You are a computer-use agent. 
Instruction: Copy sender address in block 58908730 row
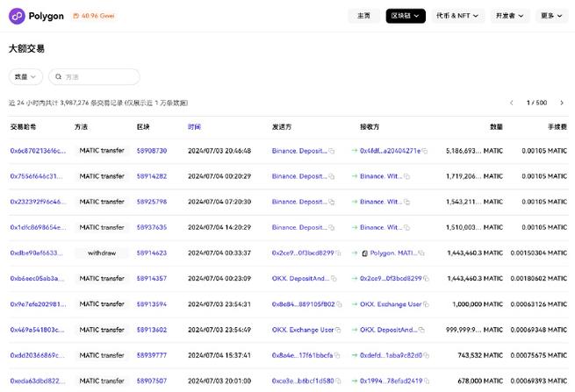(x=332, y=151)
